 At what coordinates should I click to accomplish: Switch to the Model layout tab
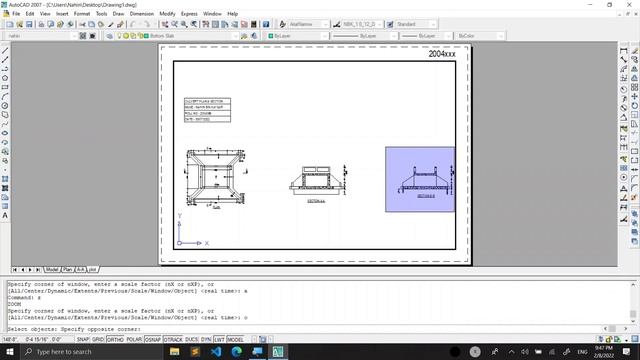coord(52,270)
